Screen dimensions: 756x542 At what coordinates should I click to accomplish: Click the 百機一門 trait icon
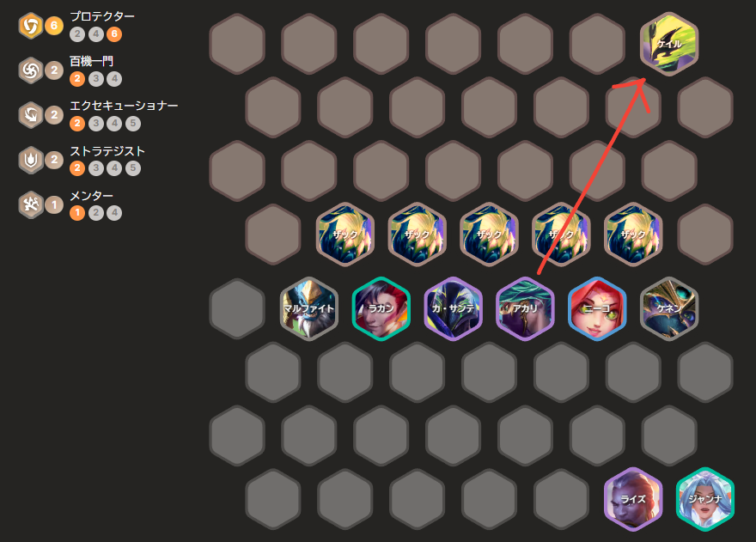(x=31, y=70)
